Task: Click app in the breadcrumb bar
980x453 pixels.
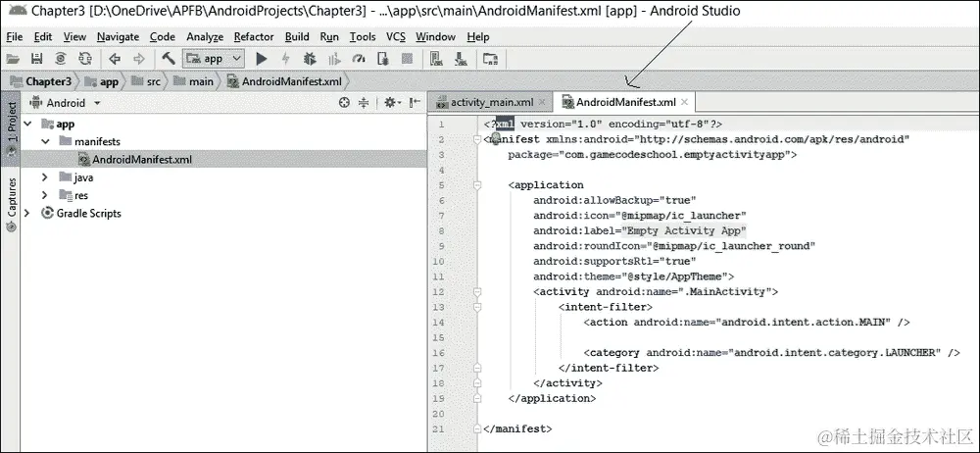Action: [101, 81]
